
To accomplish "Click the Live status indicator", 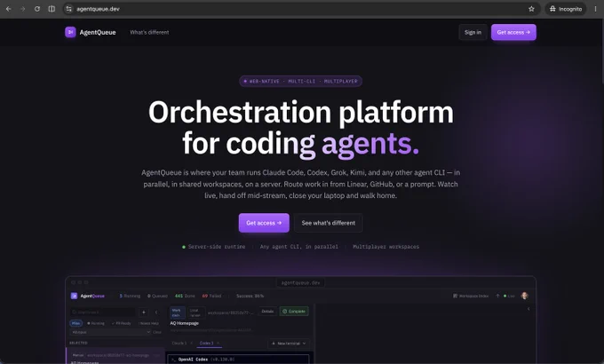I will [509, 296].
